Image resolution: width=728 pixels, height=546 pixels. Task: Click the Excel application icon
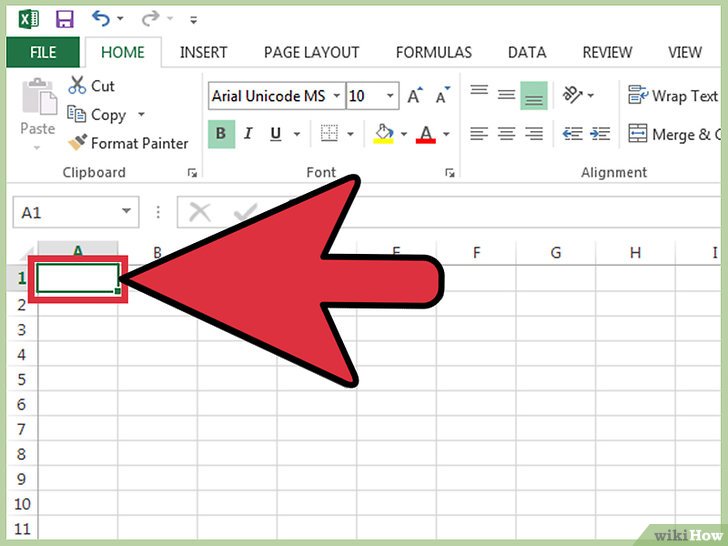[29, 19]
